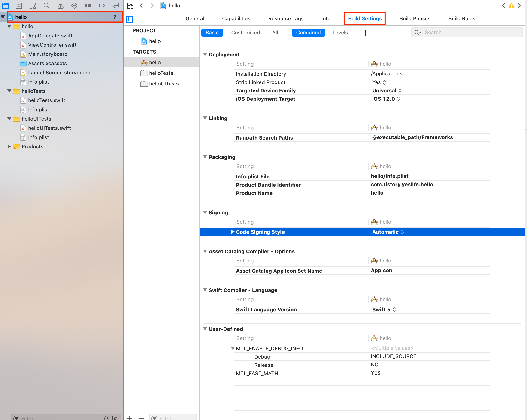This screenshot has width=527, height=420.
Task: Open the source control navigator icon
Action: 19,5
